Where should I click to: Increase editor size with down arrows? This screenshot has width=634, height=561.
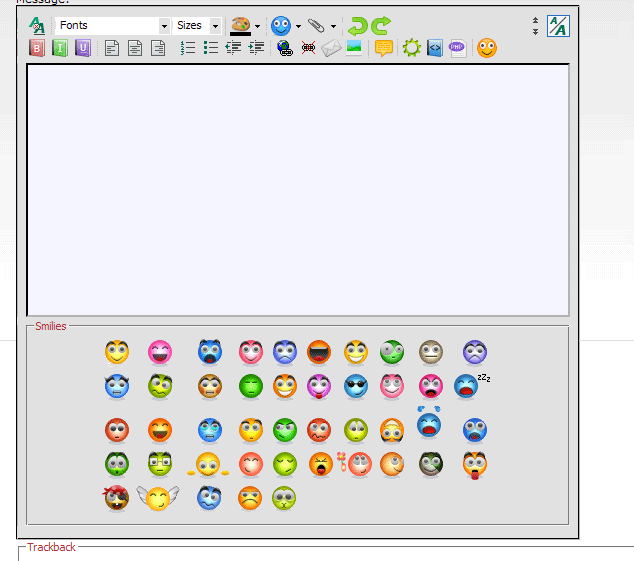[x=535, y=32]
